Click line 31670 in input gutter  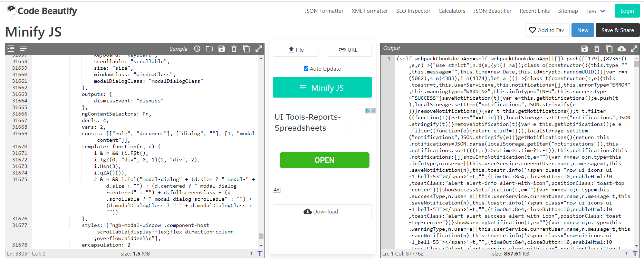[x=19, y=147]
